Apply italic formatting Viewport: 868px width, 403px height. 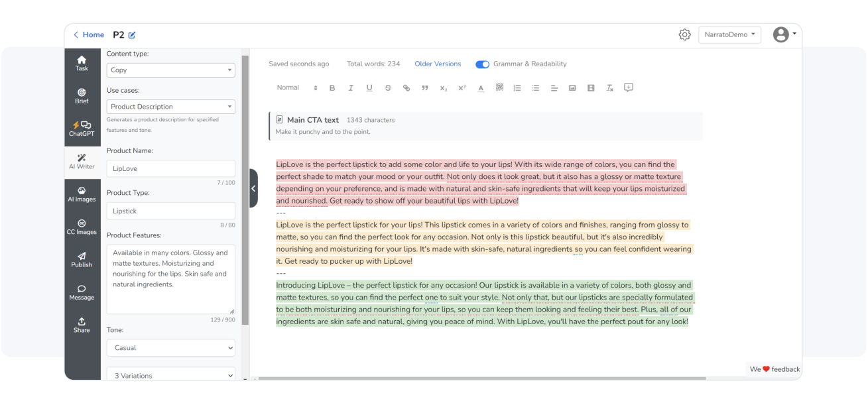[351, 88]
